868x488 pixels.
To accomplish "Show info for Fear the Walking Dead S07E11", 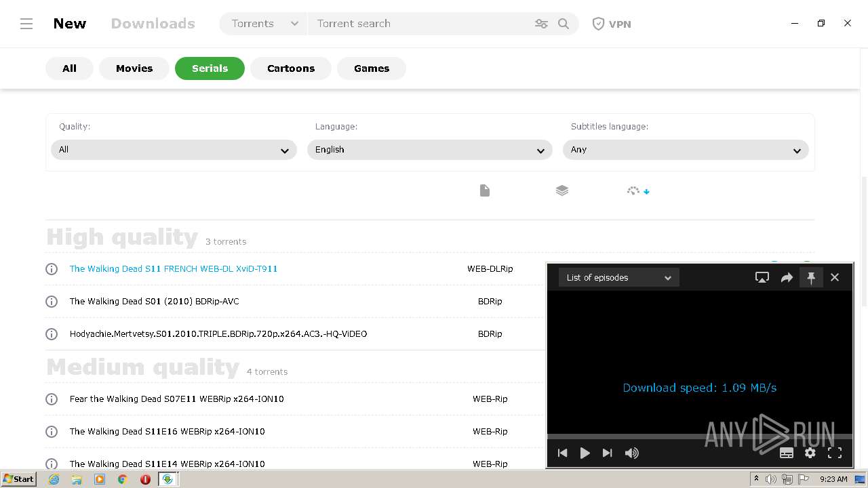I will pos(52,399).
